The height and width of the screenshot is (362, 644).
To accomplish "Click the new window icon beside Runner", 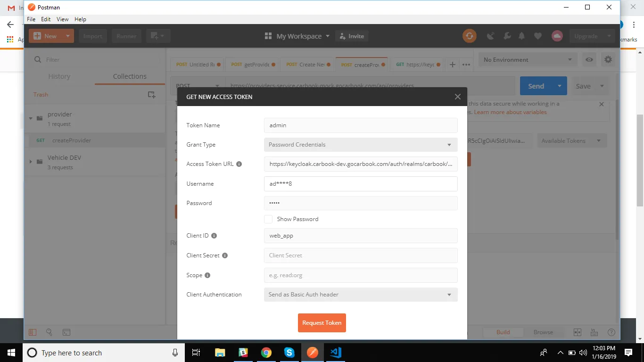I will pos(158,36).
